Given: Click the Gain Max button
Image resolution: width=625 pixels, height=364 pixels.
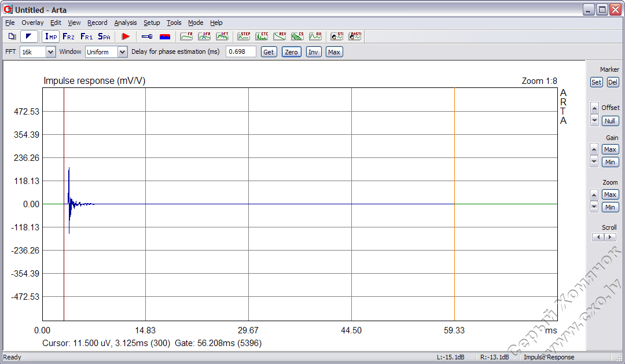Looking at the screenshot, I should [611, 149].
